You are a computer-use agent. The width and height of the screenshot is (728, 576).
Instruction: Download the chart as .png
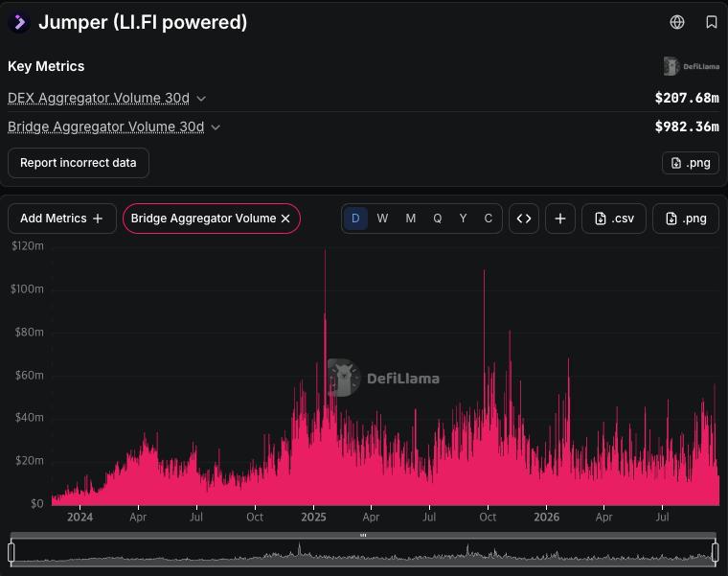(686, 219)
